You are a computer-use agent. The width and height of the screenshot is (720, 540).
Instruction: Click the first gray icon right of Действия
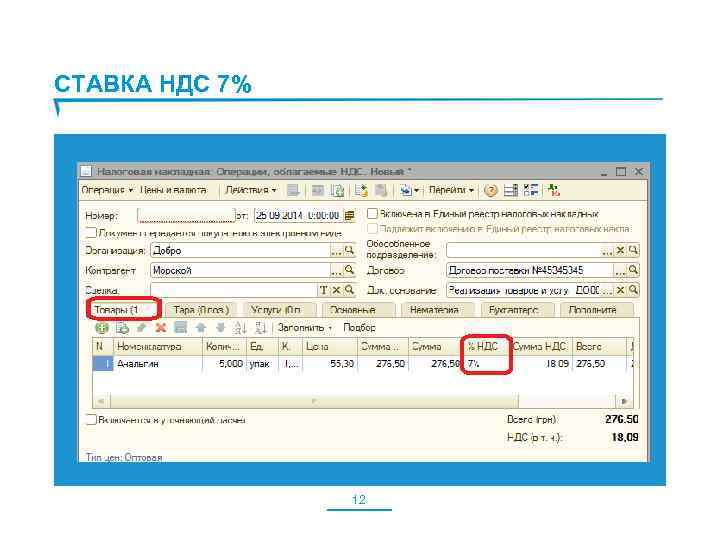coord(293,190)
